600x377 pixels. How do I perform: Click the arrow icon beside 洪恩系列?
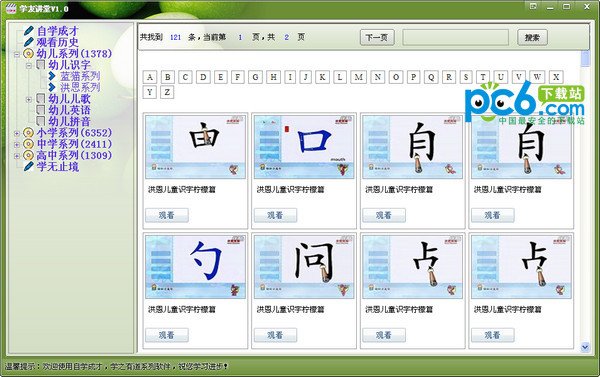click(52, 87)
